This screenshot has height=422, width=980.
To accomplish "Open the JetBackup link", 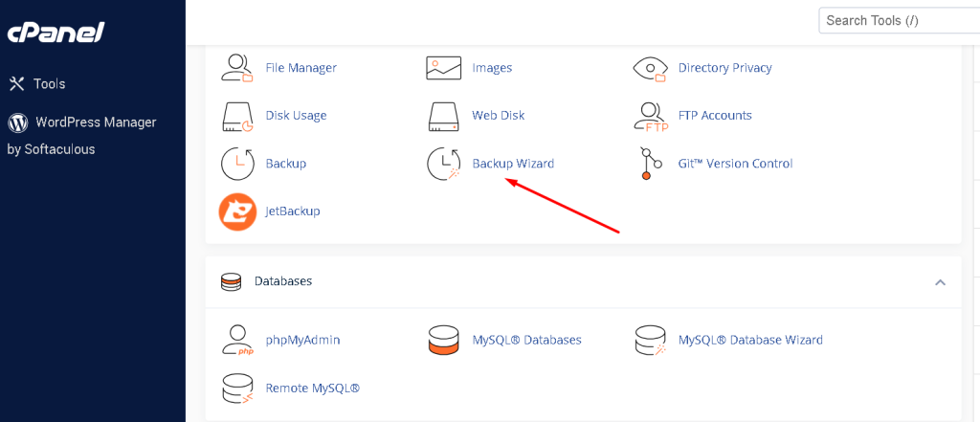I will point(293,211).
